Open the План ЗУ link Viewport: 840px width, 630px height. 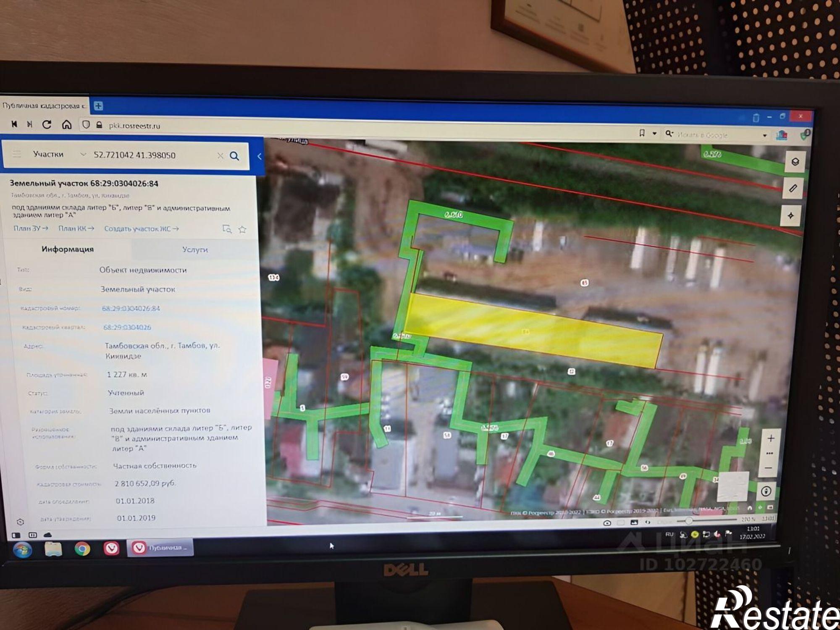[x=31, y=228]
